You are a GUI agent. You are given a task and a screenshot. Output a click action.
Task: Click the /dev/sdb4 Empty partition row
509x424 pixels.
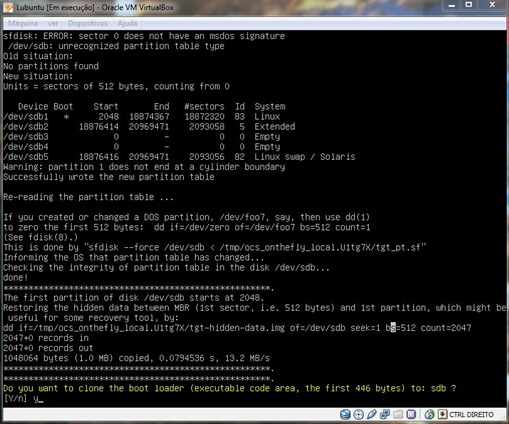142,147
